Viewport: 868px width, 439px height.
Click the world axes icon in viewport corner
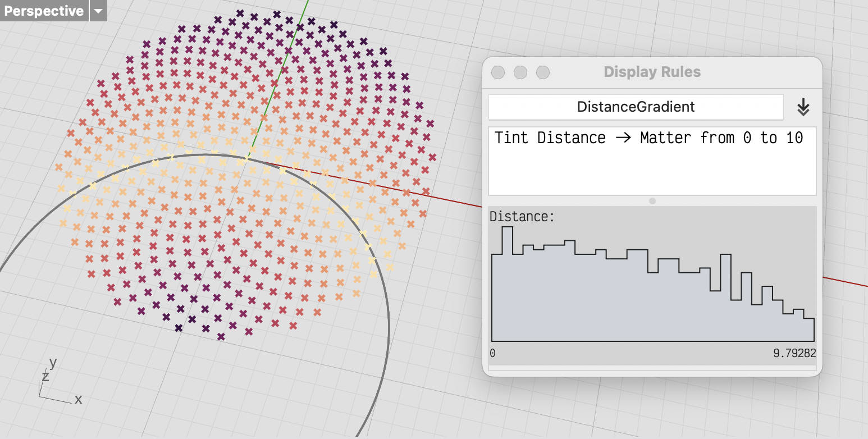pos(60,381)
